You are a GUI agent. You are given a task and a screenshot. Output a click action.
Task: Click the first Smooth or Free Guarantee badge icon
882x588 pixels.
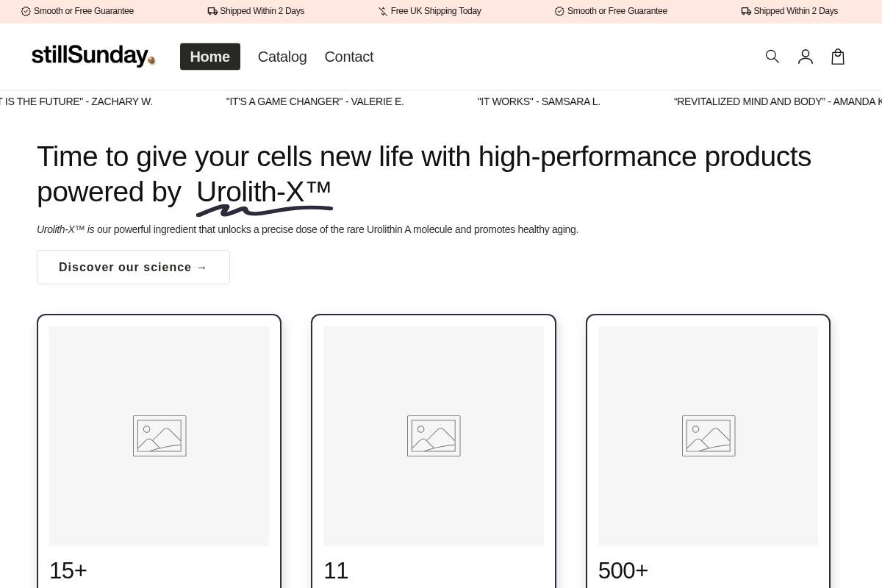(x=26, y=11)
